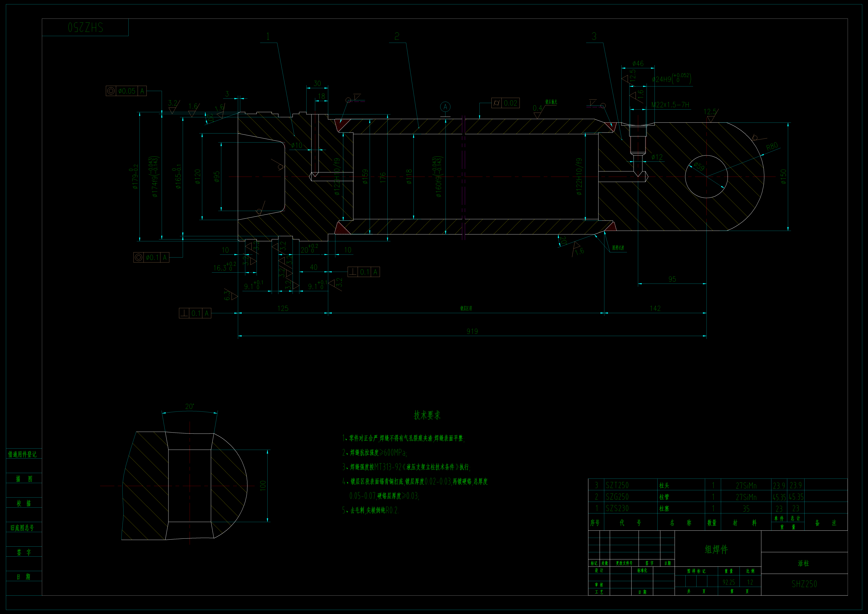Select the 备注 column header
This screenshot has width=868, height=614.
826,523
